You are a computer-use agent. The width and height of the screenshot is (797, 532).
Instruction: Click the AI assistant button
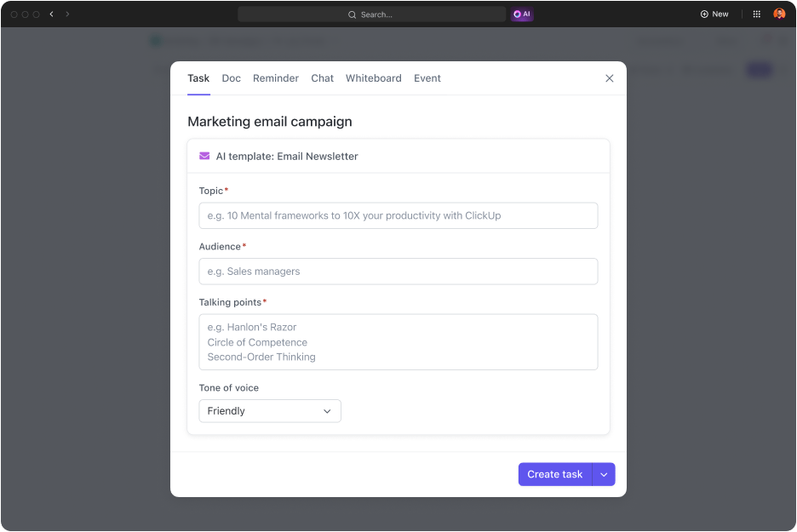click(x=522, y=14)
